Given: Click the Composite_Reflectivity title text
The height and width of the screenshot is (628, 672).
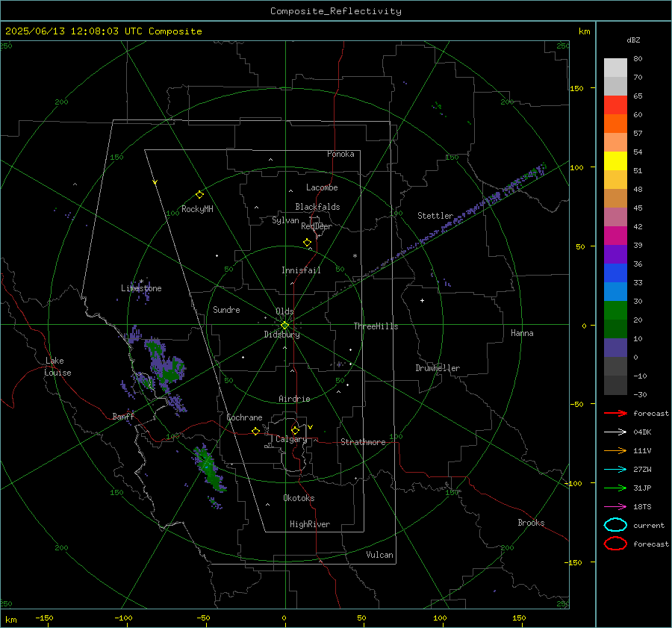Looking at the screenshot, I should 335,11.
